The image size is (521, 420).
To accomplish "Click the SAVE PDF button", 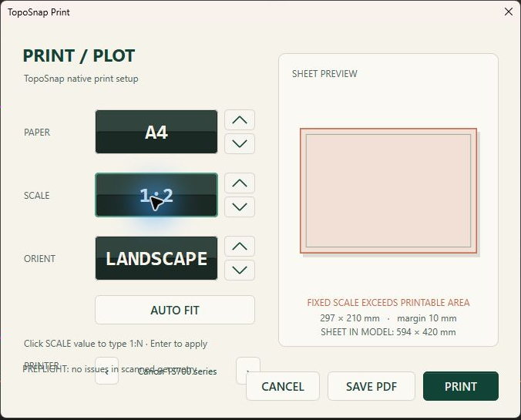I will tap(371, 386).
